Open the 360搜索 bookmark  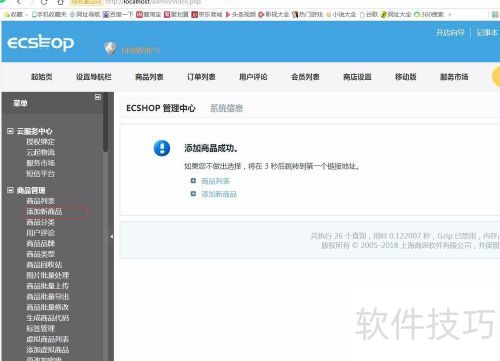coord(429,14)
